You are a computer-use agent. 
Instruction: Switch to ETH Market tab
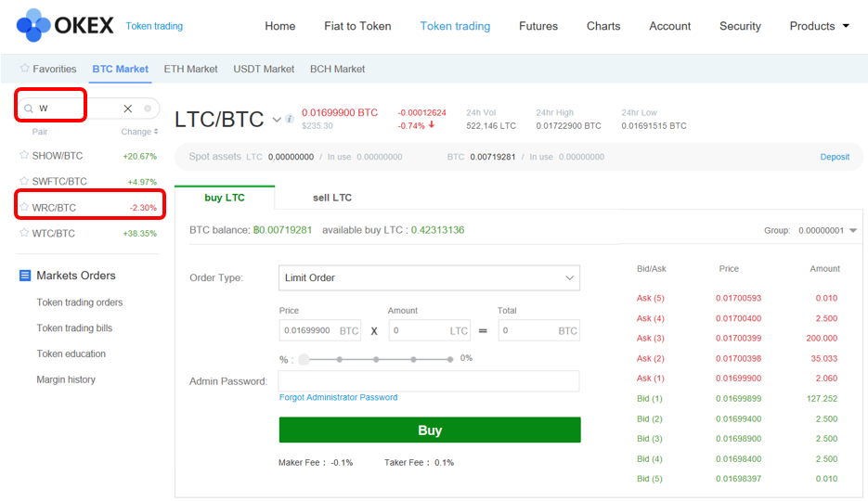click(x=190, y=70)
